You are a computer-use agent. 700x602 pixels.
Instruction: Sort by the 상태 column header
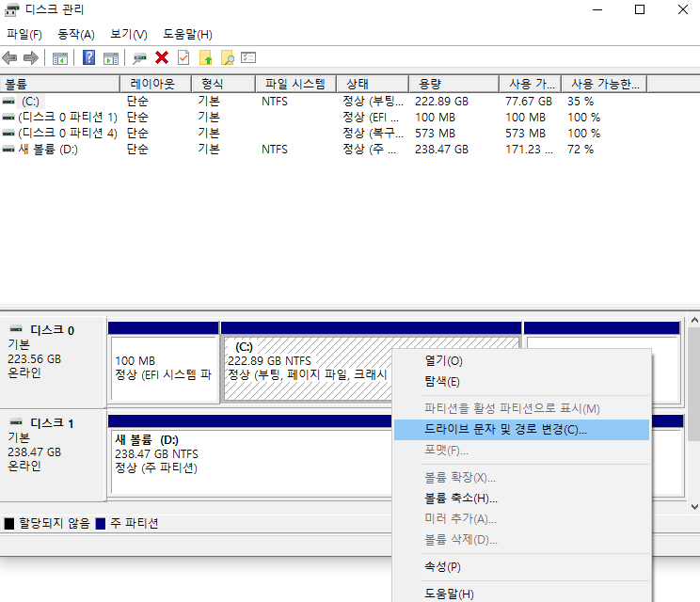click(x=373, y=84)
